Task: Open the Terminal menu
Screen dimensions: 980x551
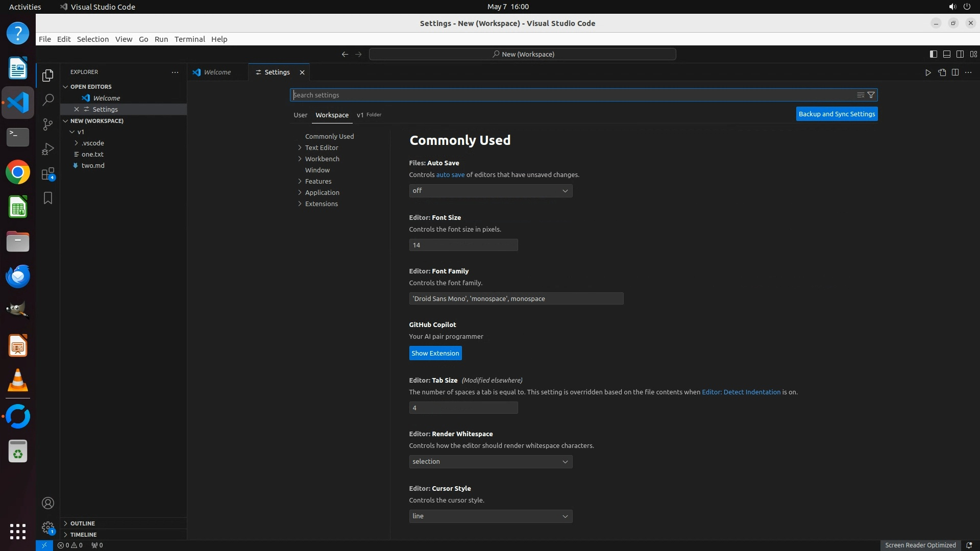Action: 189,39
